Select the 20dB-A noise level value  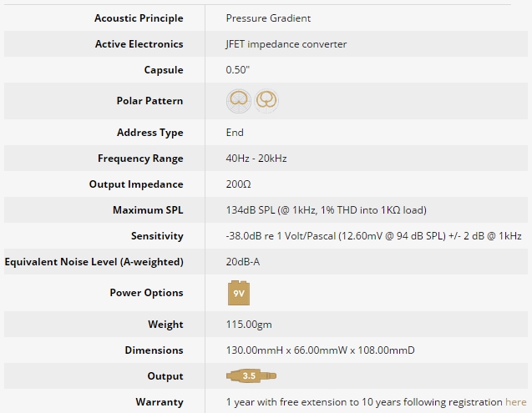(243, 262)
